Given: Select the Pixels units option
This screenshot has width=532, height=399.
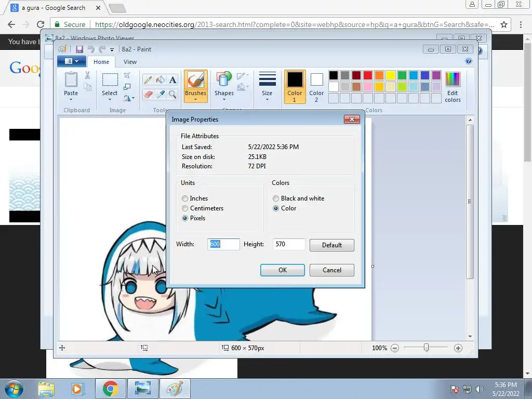Looking at the screenshot, I should click(193, 218).
